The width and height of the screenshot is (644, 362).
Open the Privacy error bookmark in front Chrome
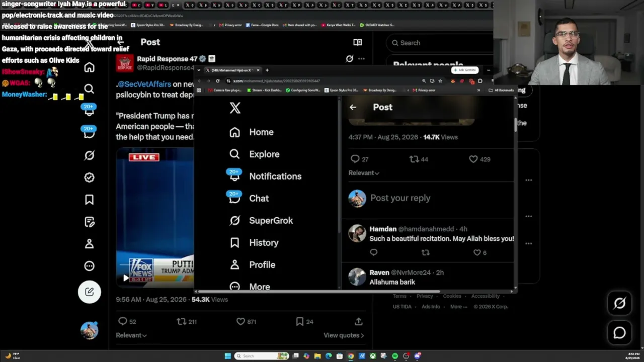[x=424, y=90]
